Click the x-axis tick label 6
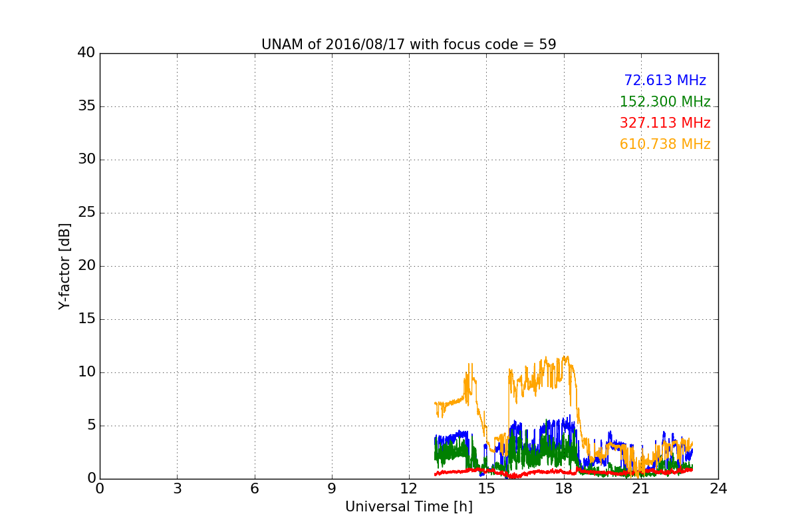798x532 pixels. click(x=254, y=489)
